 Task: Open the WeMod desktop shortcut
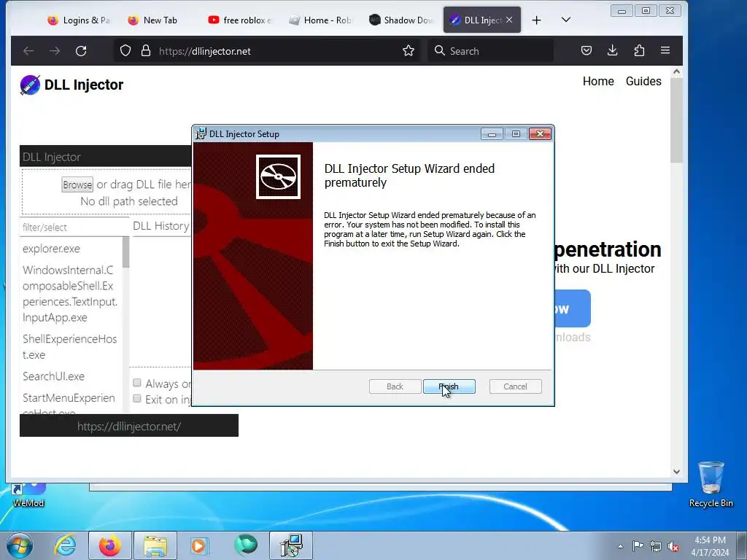[28, 495]
